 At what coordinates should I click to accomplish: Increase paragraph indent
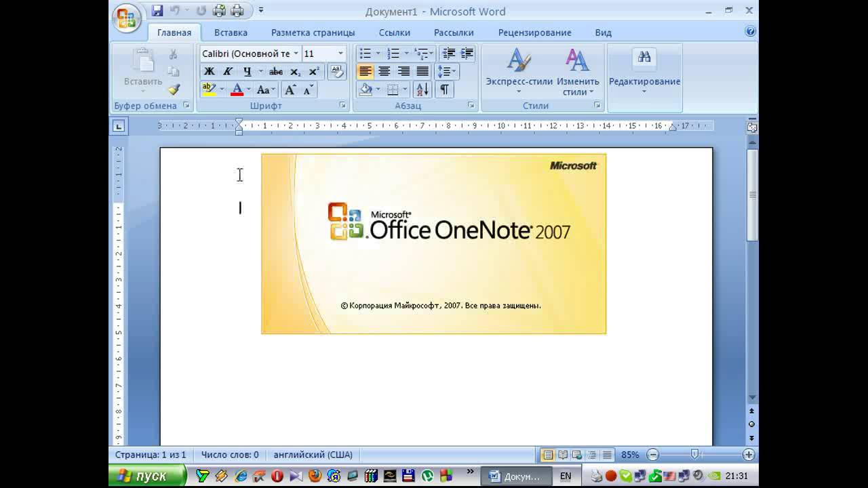[467, 54]
